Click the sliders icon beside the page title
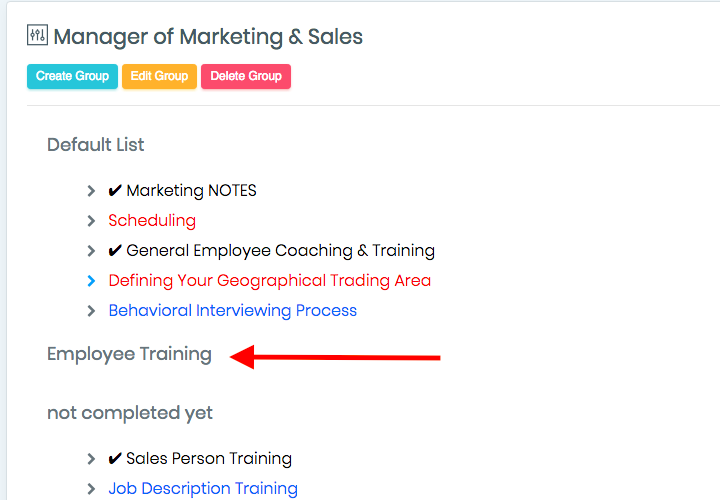 (x=37, y=35)
